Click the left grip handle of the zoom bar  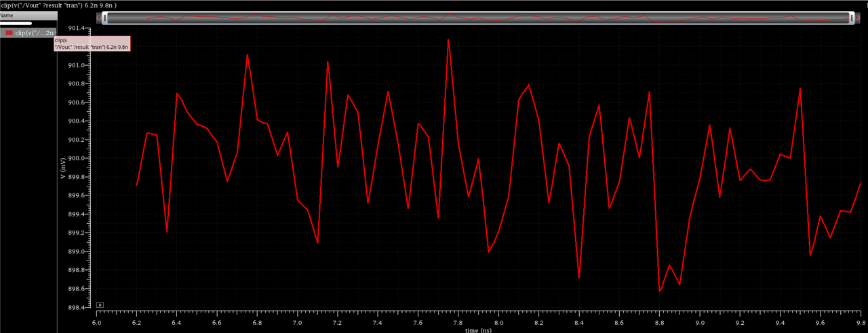[105, 18]
